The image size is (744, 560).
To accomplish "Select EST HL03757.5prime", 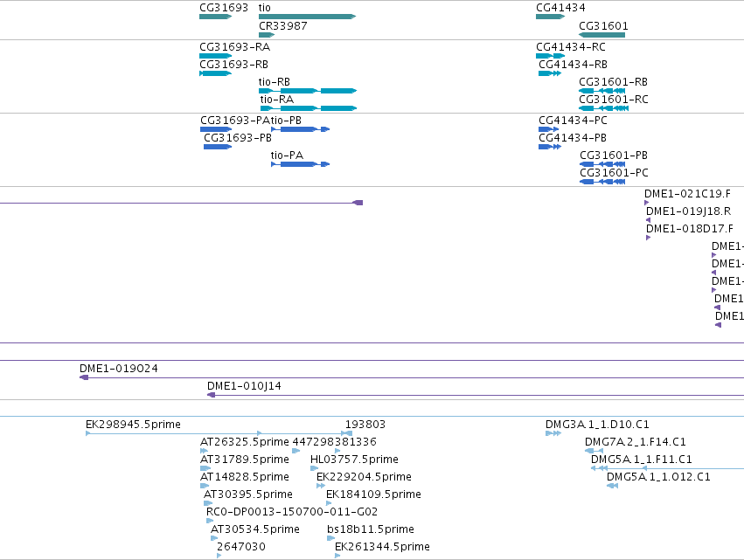I will (314, 468).
